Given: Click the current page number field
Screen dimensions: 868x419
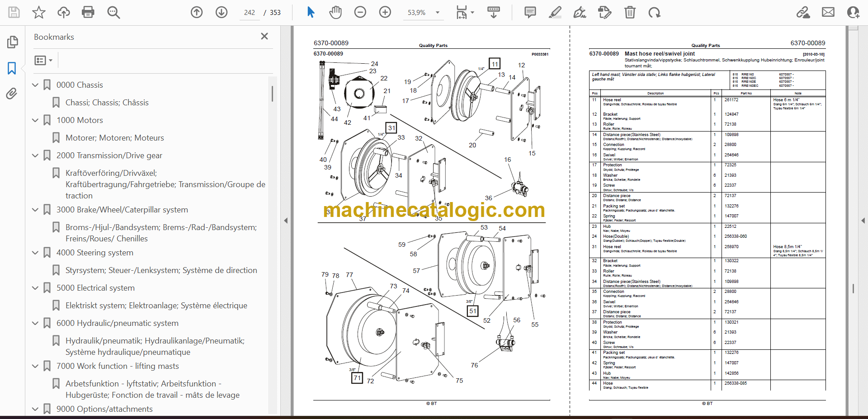Looking at the screenshot, I should coord(250,13).
